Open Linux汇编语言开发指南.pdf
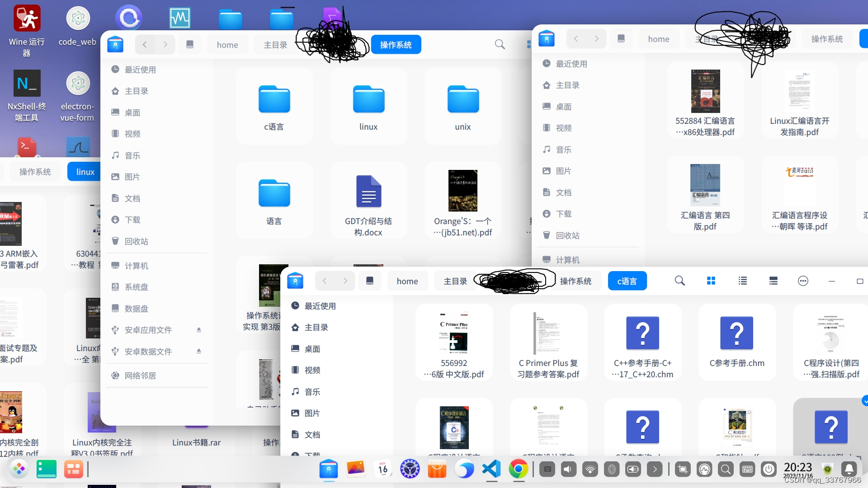This screenshot has width=868, height=488. 799,101
